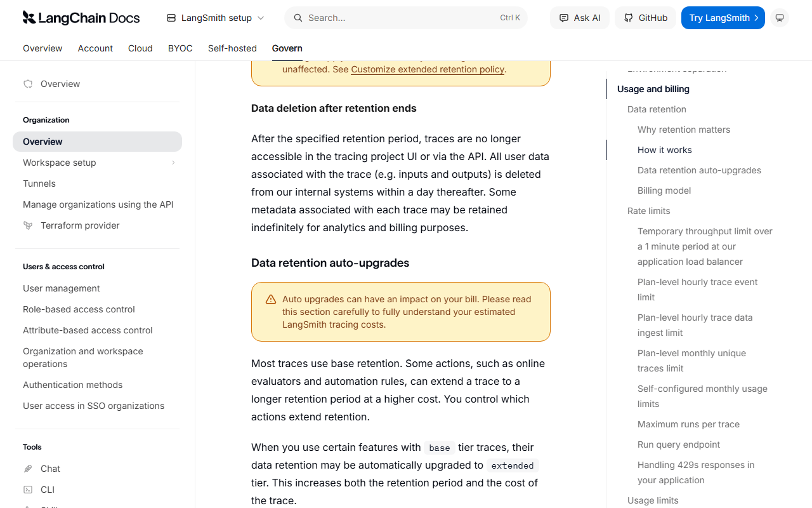Click the Data retention auto-upgrades heading
The width and height of the screenshot is (812, 508).
point(330,263)
